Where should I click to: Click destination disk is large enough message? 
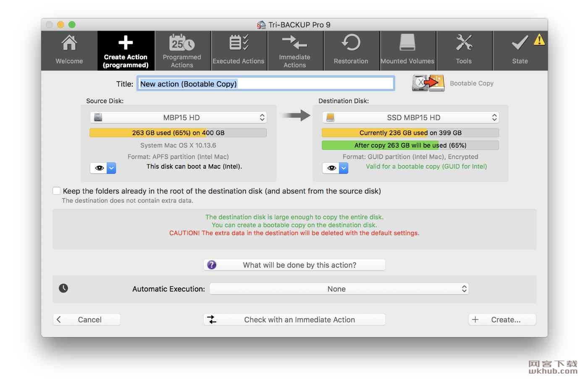(294, 217)
